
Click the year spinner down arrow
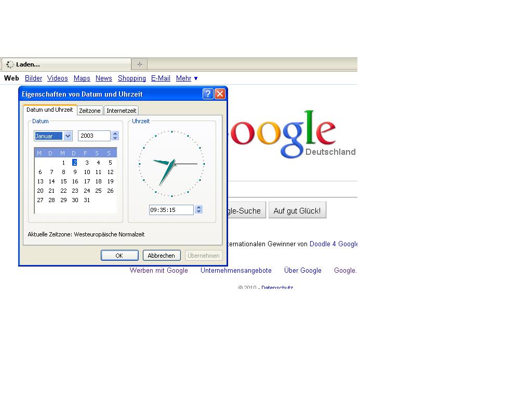pyautogui.click(x=115, y=138)
